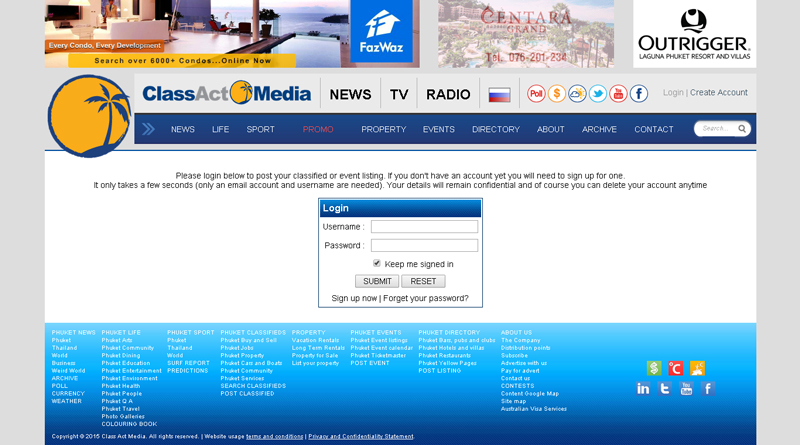Click the double-arrow icon in navigation bar
Viewport: 800px width, 445px height.
148,129
